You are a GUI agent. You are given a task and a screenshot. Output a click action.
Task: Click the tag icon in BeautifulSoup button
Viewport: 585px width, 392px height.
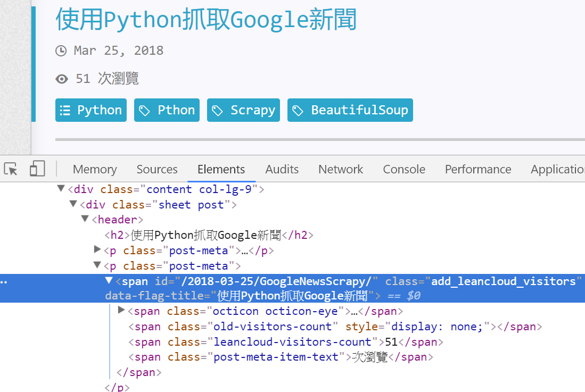(298, 111)
